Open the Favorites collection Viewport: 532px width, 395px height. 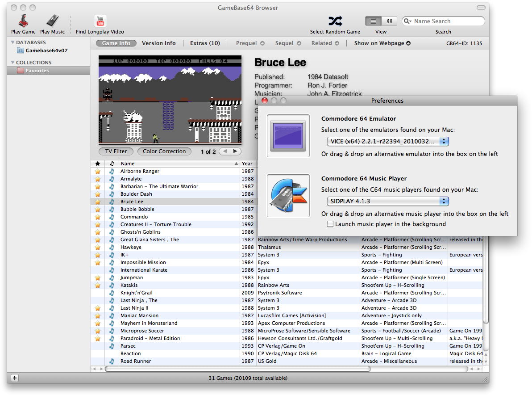pos(49,71)
